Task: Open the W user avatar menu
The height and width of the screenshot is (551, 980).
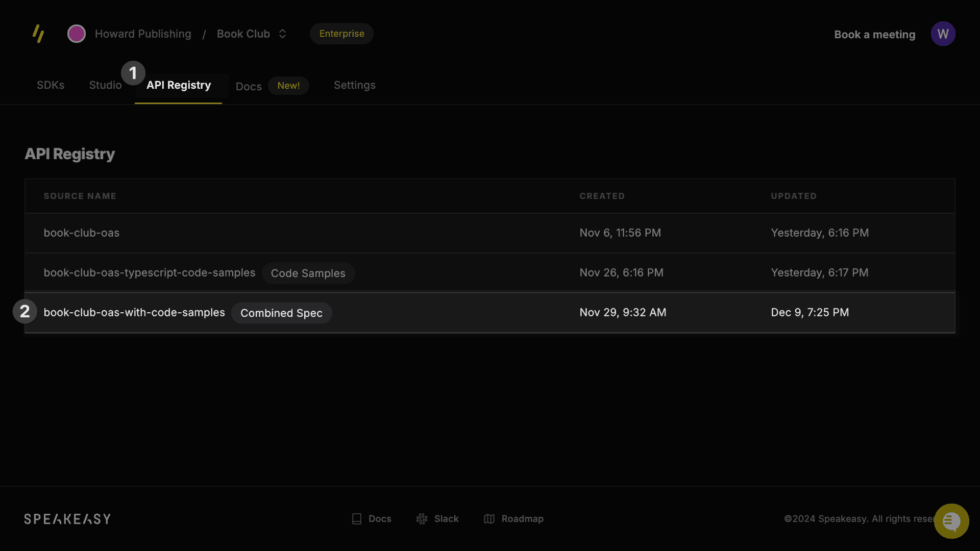Action: click(x=943, y=34)
